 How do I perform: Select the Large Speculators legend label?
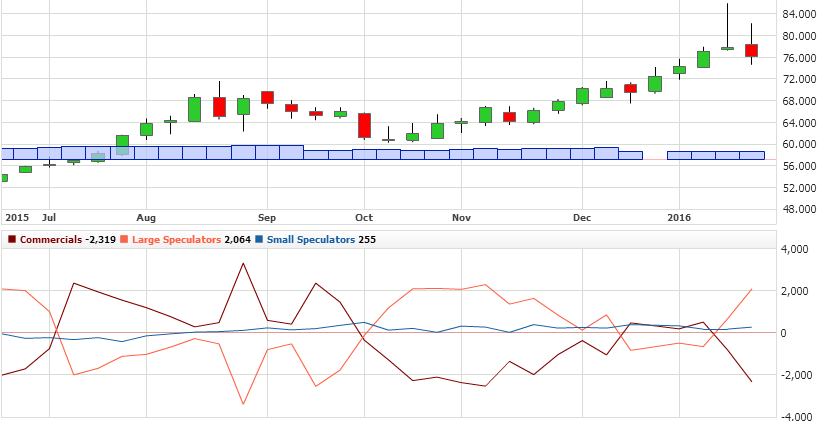176,240
